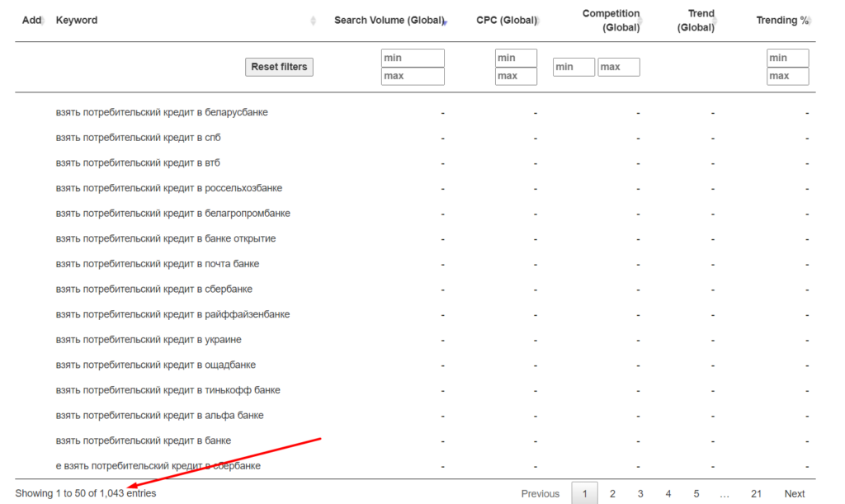Viewport: 845px width, 504px height.
Task: Sort by Competition (Global) column header
Action: [610, 21]
